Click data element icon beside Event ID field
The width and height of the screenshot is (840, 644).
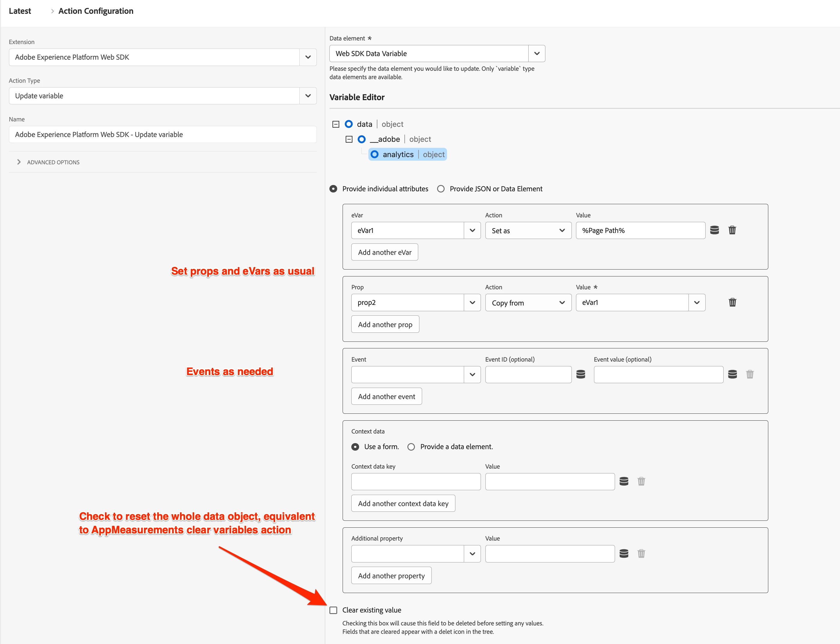point(581,374)
